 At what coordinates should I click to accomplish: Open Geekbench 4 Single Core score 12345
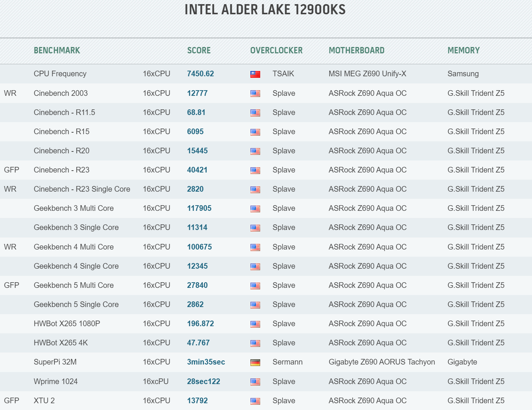click(197, 266)
